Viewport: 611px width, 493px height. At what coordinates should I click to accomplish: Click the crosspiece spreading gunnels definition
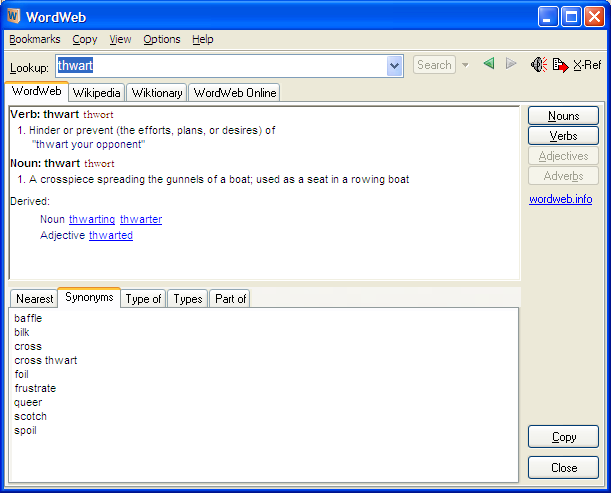point(219,179)
